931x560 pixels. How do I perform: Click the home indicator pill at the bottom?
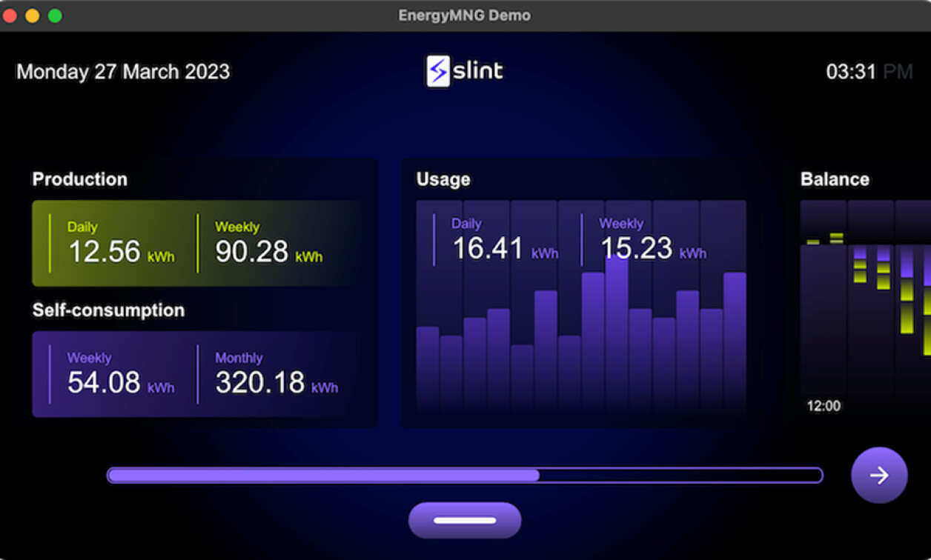click(465, 519)
